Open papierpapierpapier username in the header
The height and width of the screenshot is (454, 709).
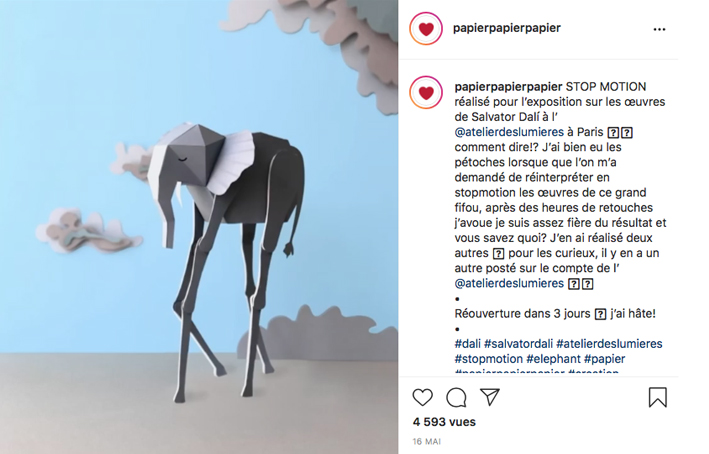click(x=506, y=28)
